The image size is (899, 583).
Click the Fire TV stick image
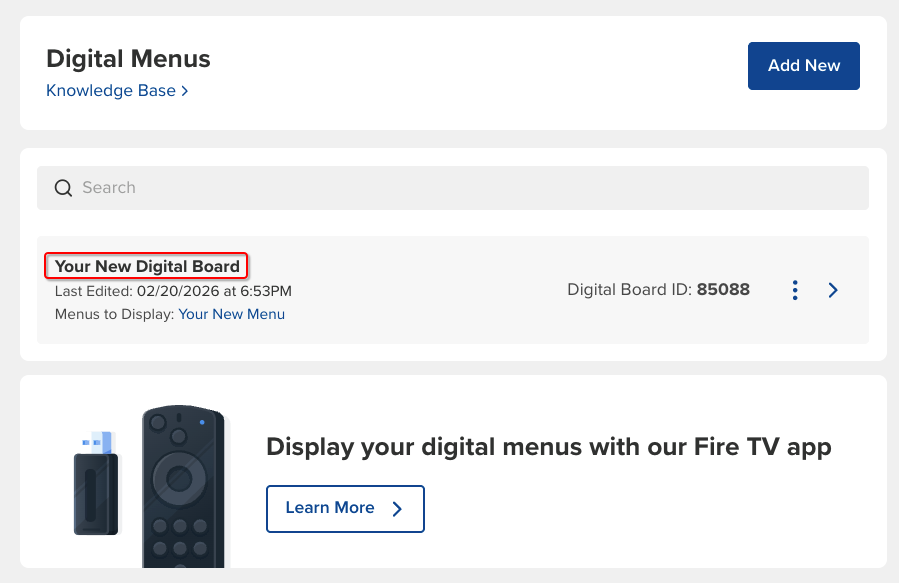click(x=96, y=483)
